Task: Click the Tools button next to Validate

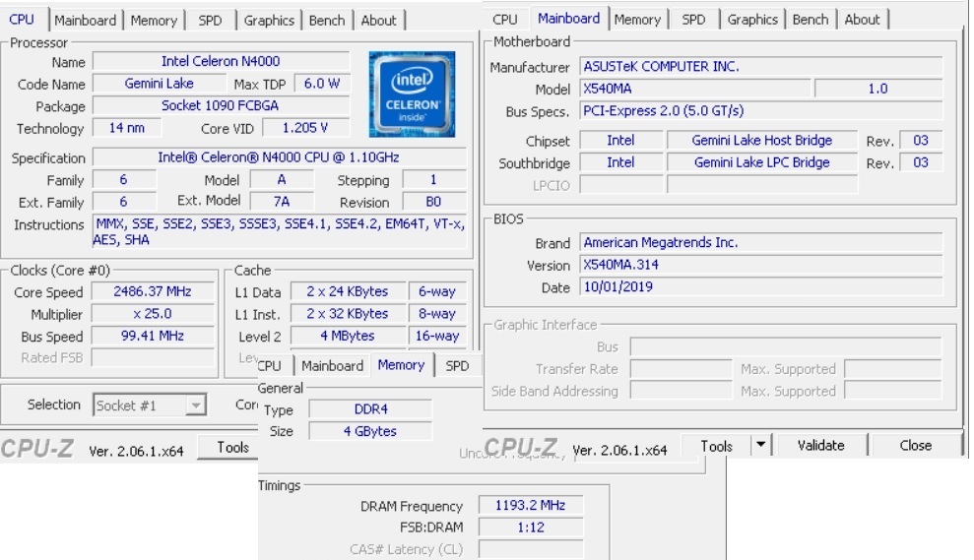Action: click(x=716, y=446)
